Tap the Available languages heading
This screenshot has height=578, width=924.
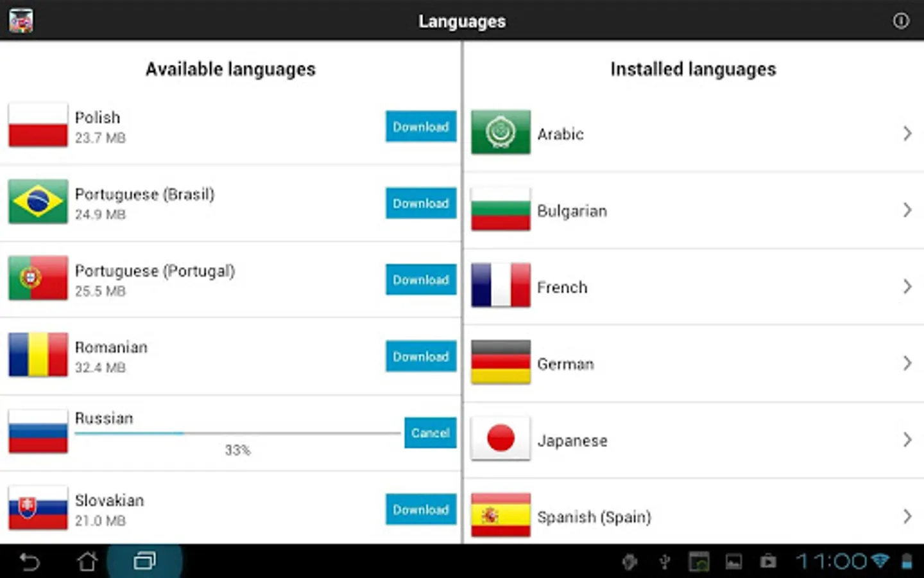(230, 69)
